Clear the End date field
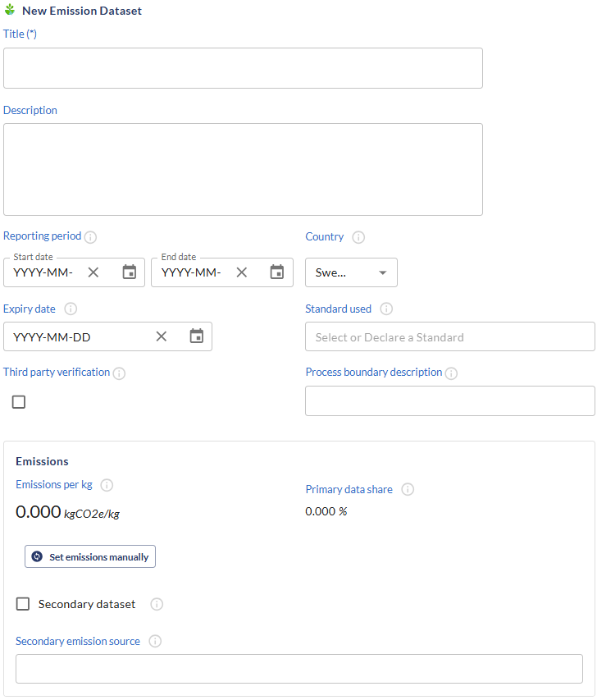This screenshot has width=597, height=700. click(x=242, y=272)
